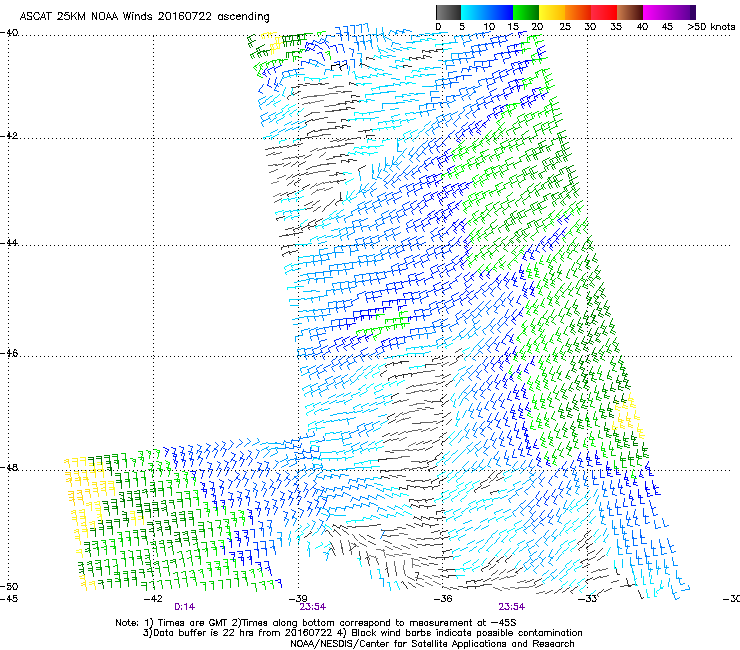740x650 pixels.
Task: Click the '-42' longitude axis label
Action: [153, 599]
